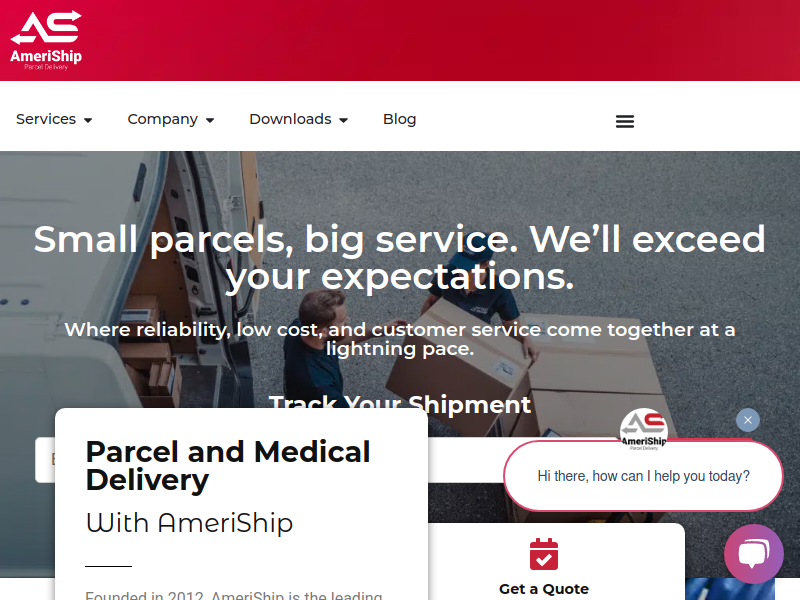Click the blue thumbnail image at bottom right
The image size is (800, 600).
click(730, 589)
